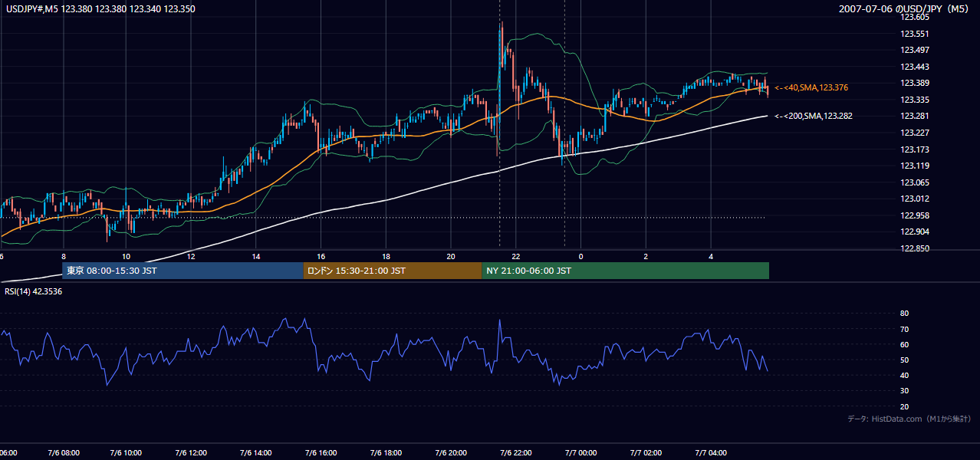
Task: Click RSI axis level 50
Action: click(x=904, y=360)
